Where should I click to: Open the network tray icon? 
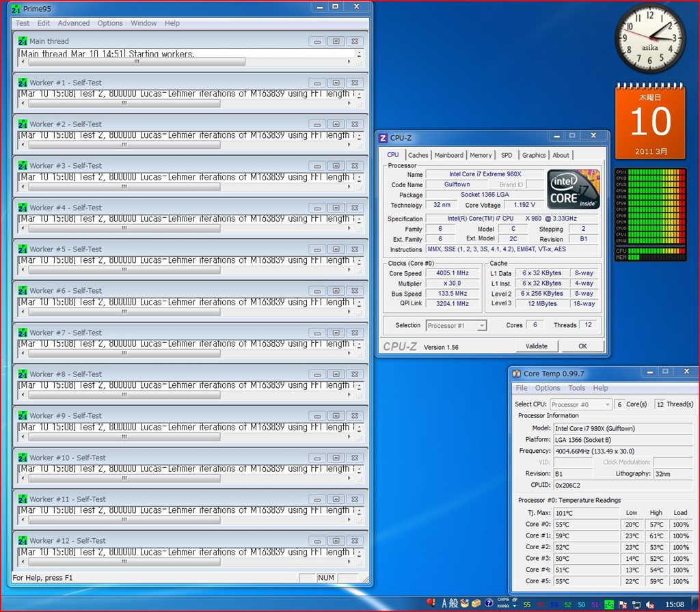coord(637,604)
